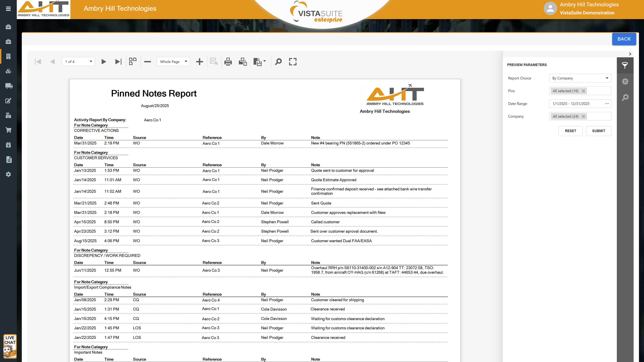Open shopping cart sidebar icon
Screen dimensions: 644x362
[x=9, y=130]
